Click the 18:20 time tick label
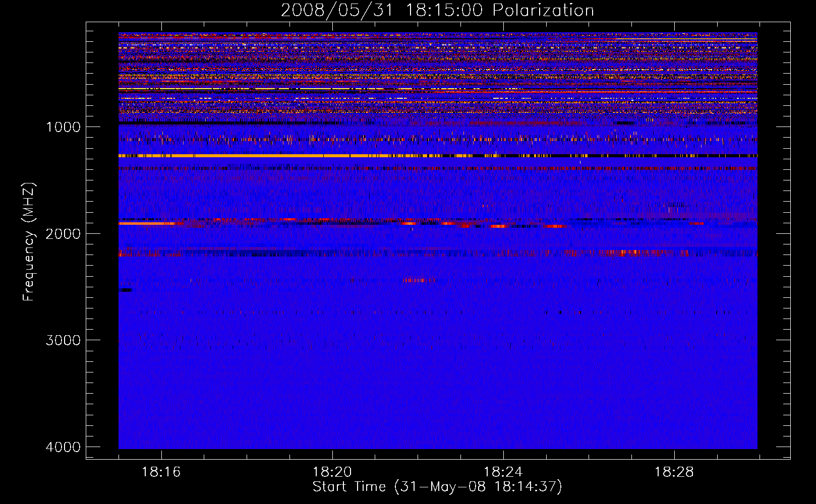This screenshot has width=816, height=504. (x=332, y=472)
